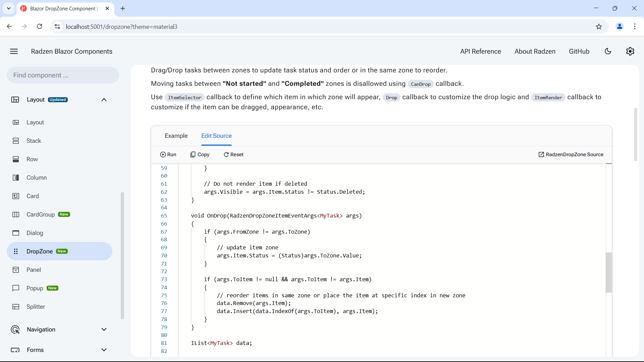Click the Row item icon

point(16,159)
